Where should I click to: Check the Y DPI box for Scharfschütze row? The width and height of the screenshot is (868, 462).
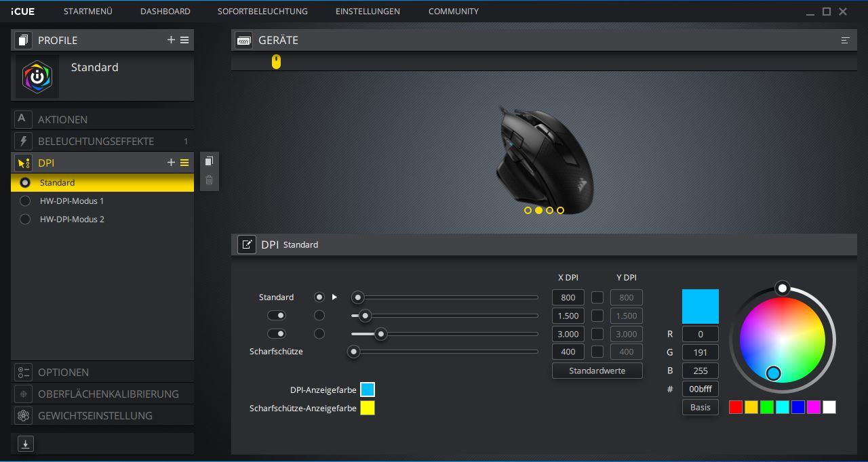(x=597, y=352)
